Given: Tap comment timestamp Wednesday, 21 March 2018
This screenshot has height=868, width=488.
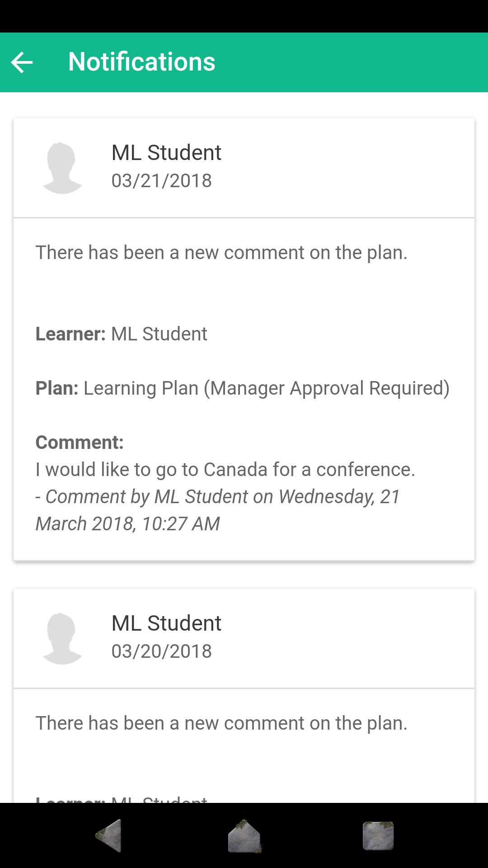Looking at the screenshot, I should pos(218,510).
